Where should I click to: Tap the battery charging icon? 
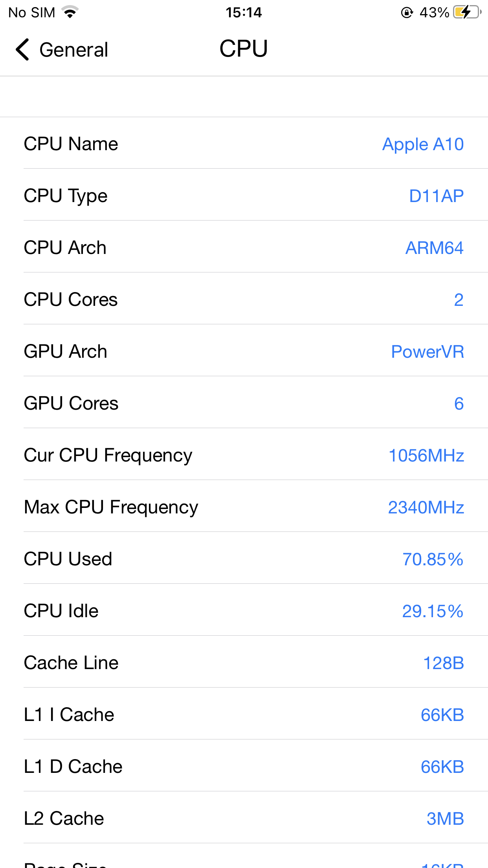(x=467, y=13)
